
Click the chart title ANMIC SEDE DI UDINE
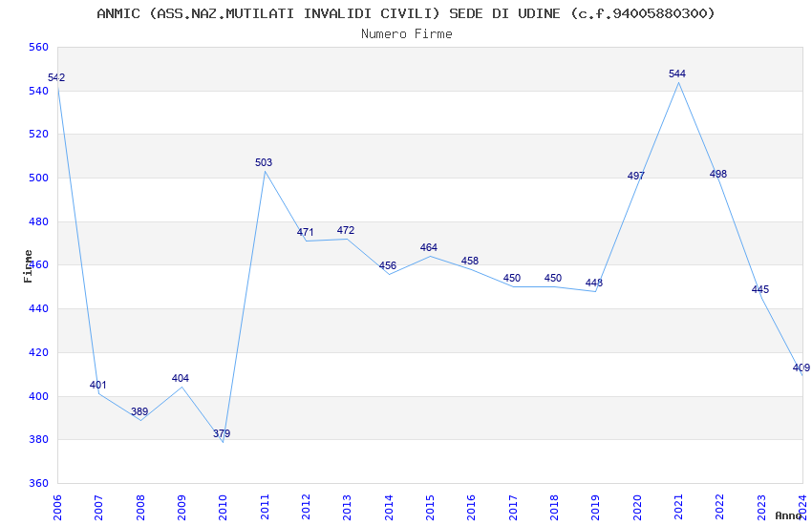click(x=406, y=13)
